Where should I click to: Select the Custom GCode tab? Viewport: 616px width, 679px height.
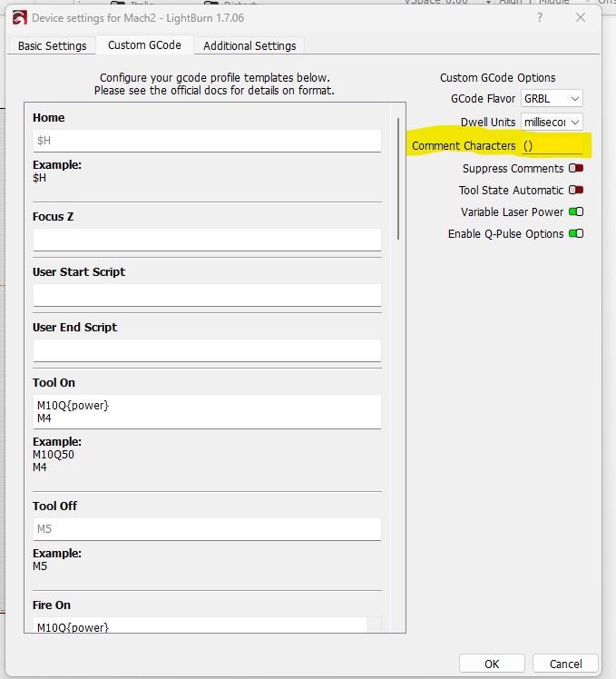point(144,45)
